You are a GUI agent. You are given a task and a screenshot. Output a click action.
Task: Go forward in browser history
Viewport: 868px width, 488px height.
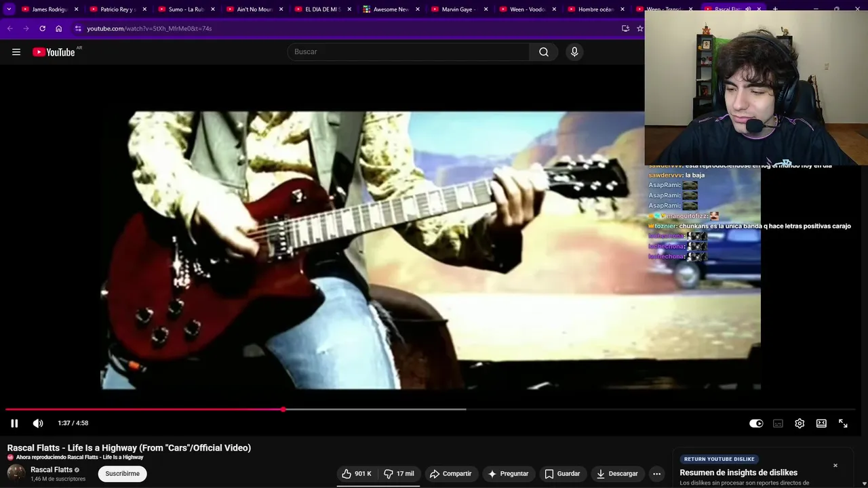click(x=26, y=28)
